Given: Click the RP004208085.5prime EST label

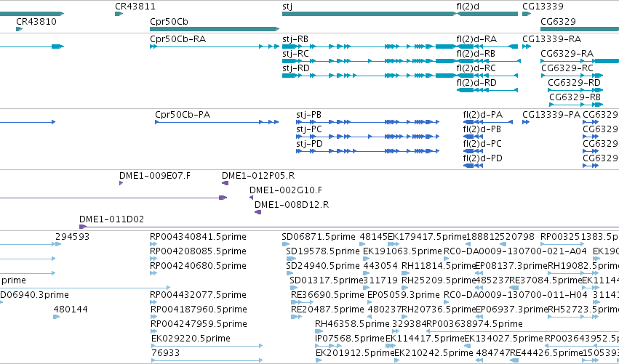Looking at the screenshot, I should pyautogui.click(x=198, y=251).
